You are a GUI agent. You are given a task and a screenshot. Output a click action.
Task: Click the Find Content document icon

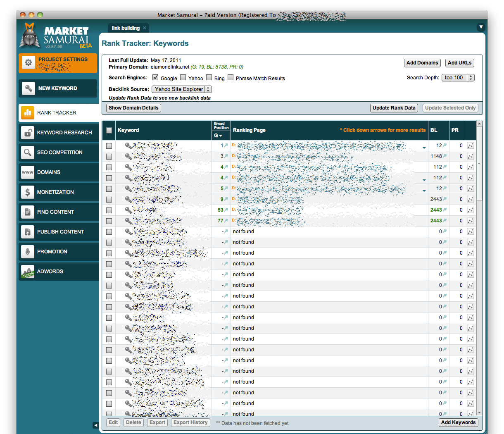[x=28, y=212]
